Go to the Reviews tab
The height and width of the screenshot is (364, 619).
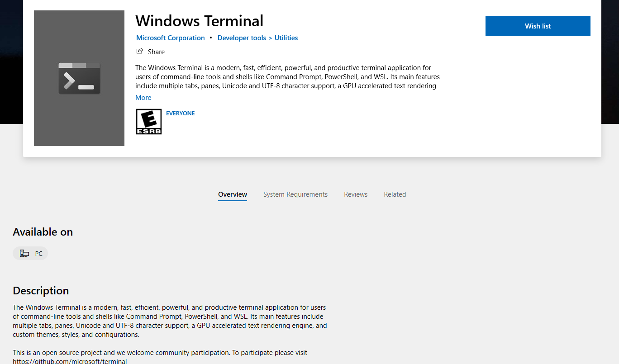coord(356,194)
